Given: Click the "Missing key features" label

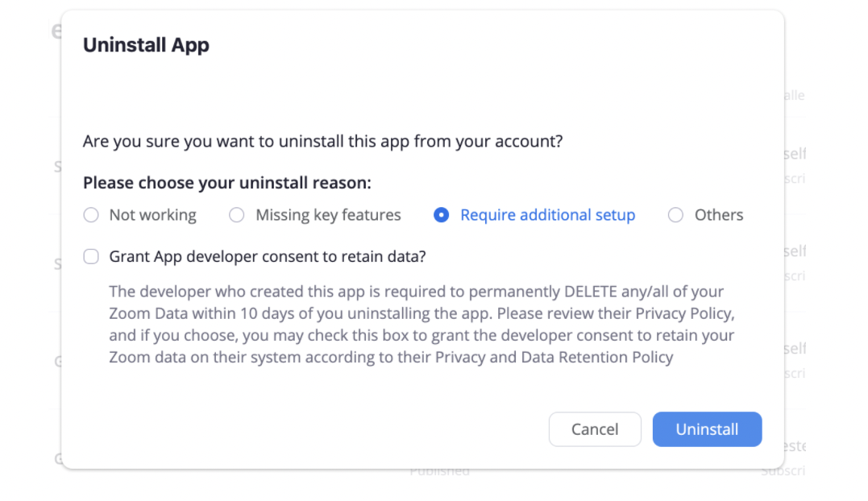Looking at the screenshot, I should coord(328,215).
